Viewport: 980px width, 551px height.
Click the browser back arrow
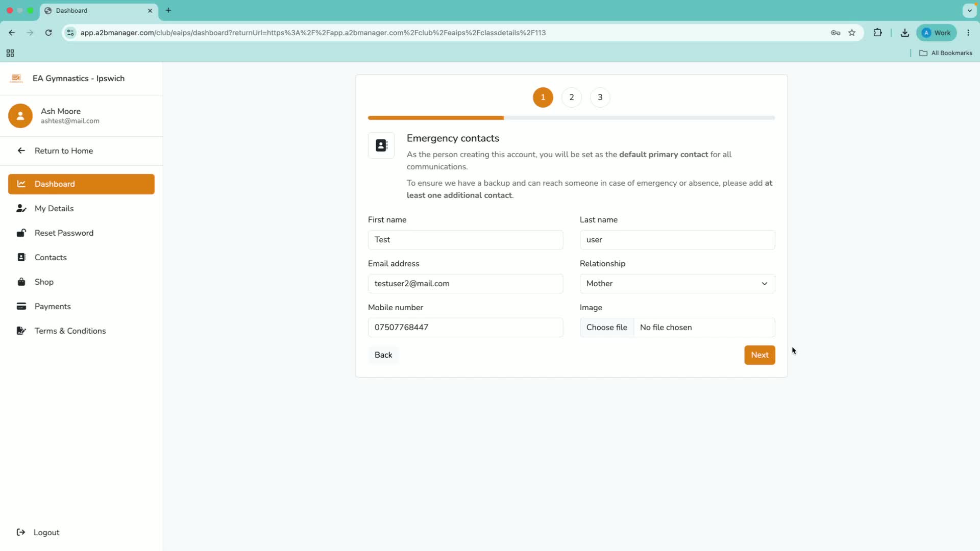pyautogui.click(x=12, y=33)
